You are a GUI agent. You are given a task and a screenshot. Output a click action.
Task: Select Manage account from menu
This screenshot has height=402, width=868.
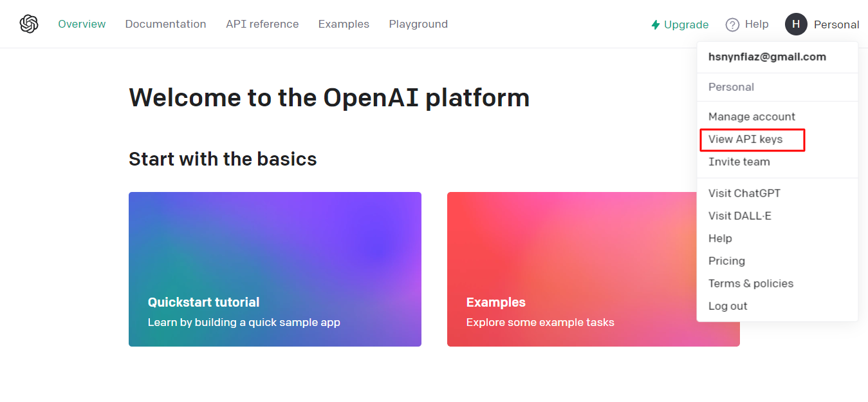tap(752, 117)
